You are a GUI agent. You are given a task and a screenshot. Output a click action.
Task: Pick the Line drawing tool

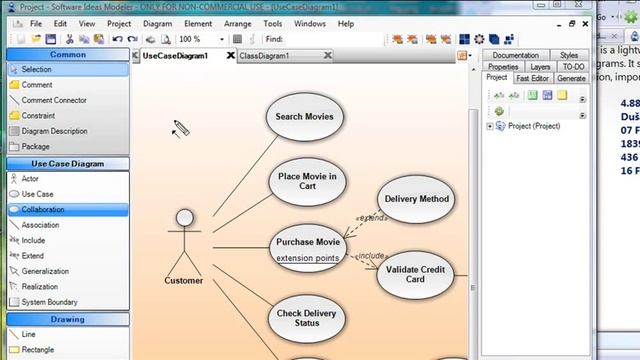click(68, 334)
